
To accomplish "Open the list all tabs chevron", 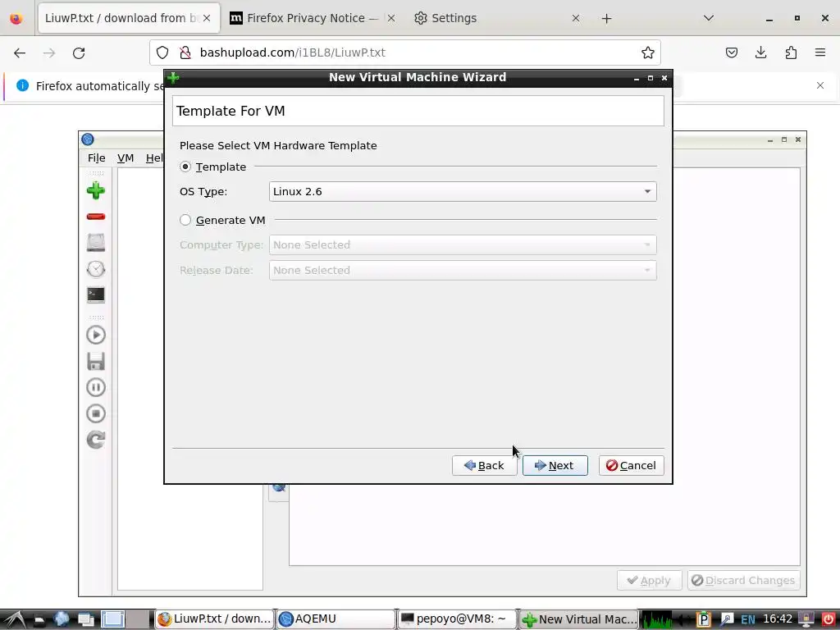I will click(709, 18).
